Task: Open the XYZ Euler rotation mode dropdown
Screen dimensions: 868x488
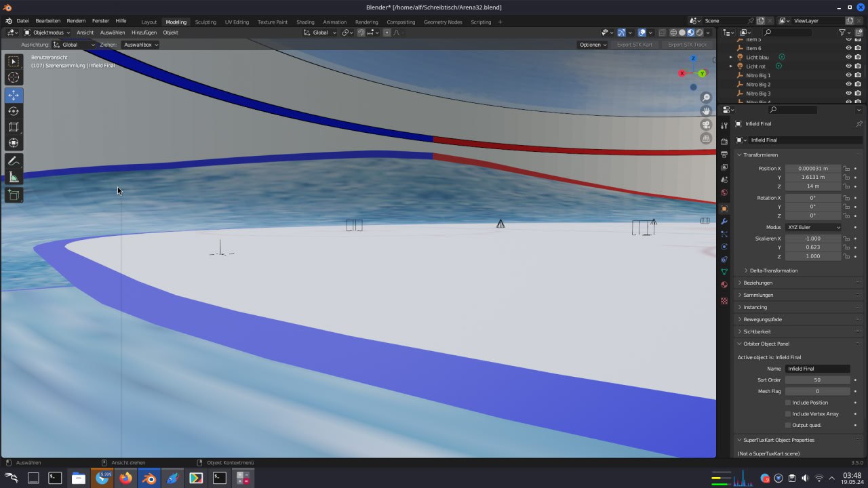Action: point(813,227)
